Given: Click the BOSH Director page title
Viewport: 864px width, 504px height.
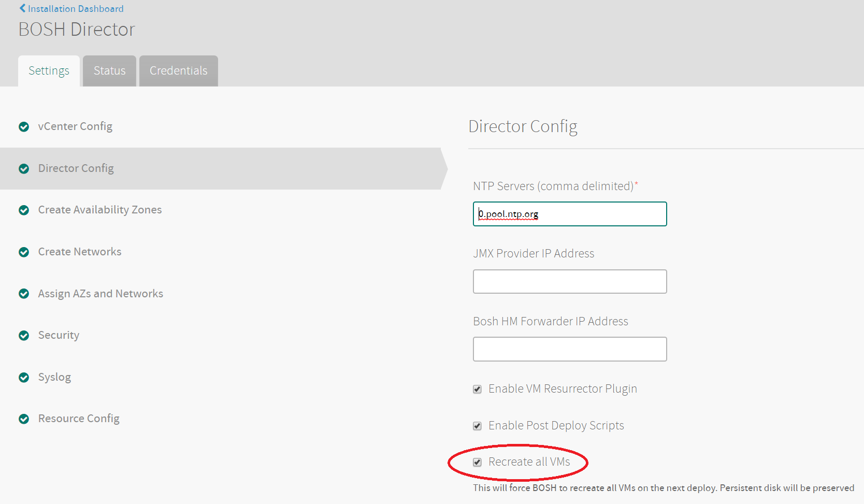Looking at the screenshot, I should click(77, 30).
